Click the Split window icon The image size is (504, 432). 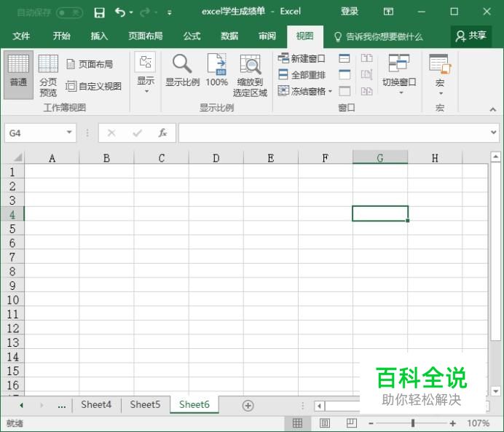click(344, 58)
